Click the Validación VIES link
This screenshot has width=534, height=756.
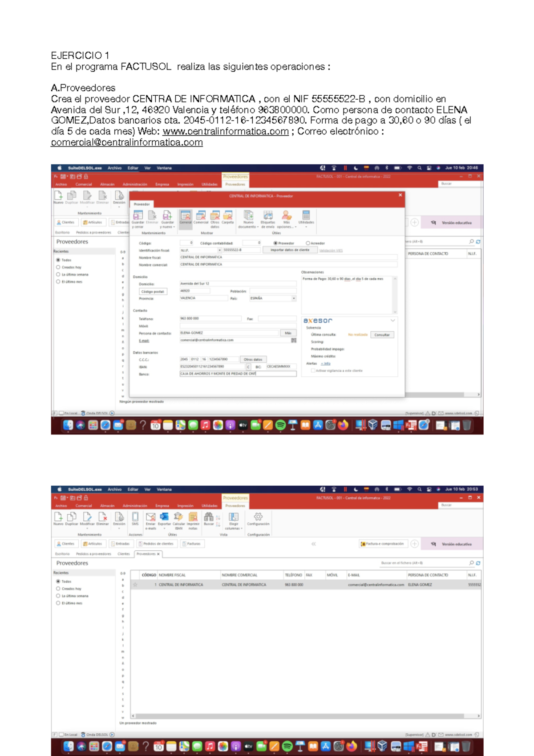(331, 250)
